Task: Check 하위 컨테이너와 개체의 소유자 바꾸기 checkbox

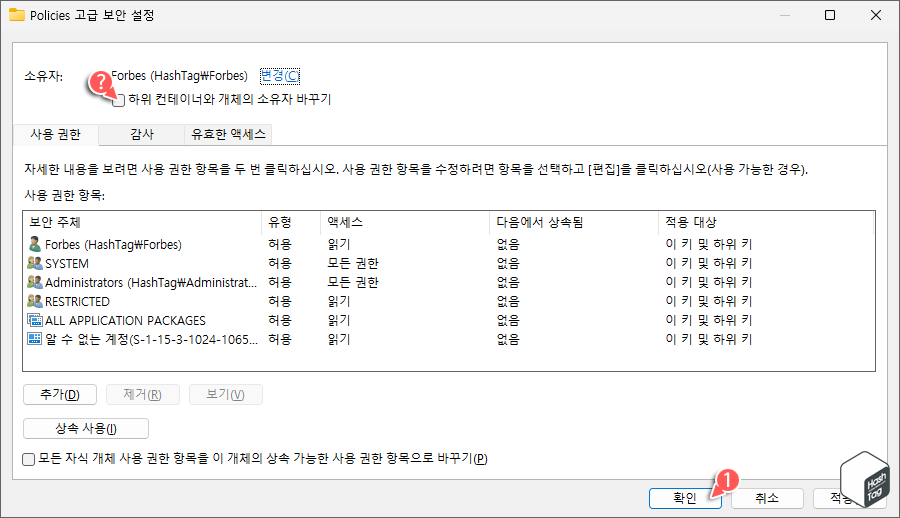Action: [119, 100]
